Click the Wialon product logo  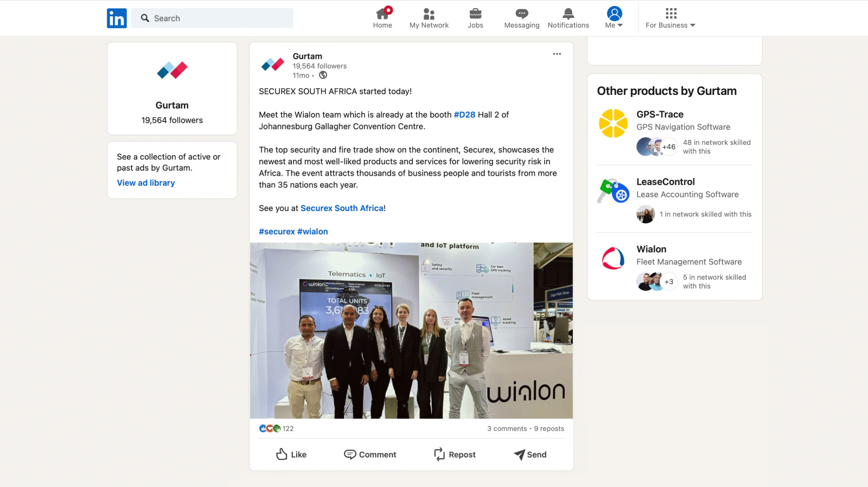click(613, 258)
